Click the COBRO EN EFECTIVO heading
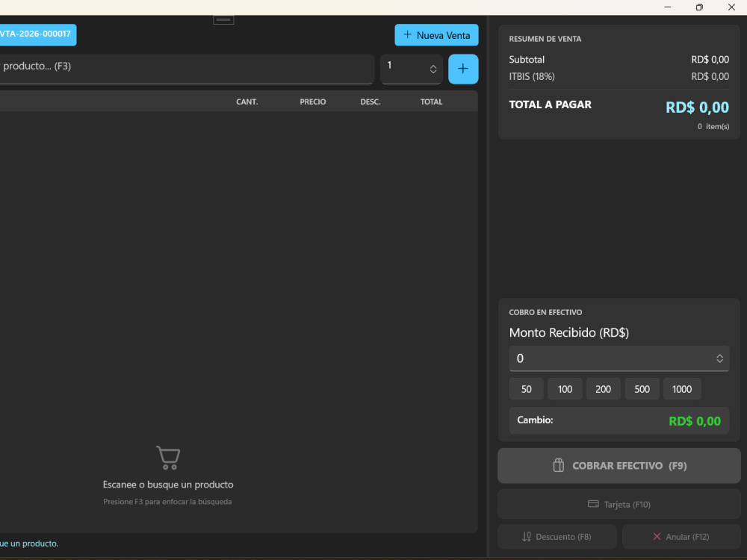 coord(545,312)
